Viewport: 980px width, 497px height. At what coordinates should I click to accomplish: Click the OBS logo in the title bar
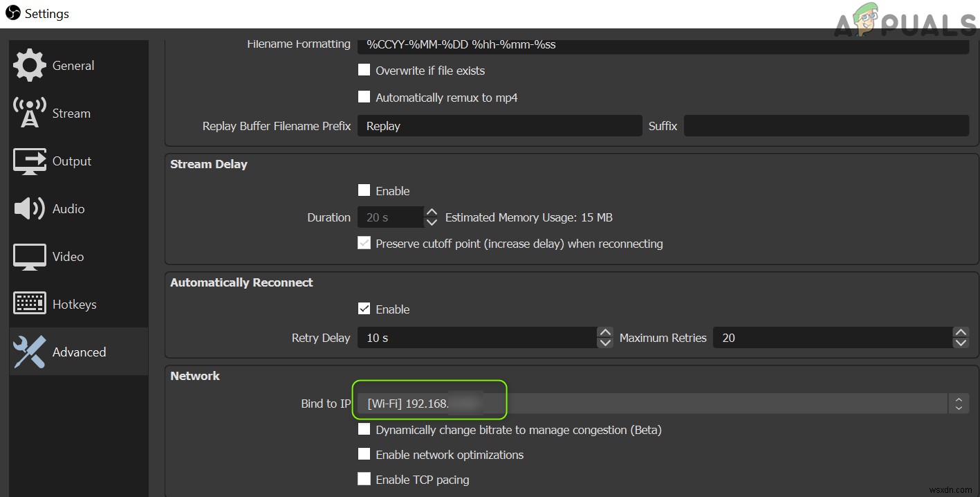click(x=12, y=12)
